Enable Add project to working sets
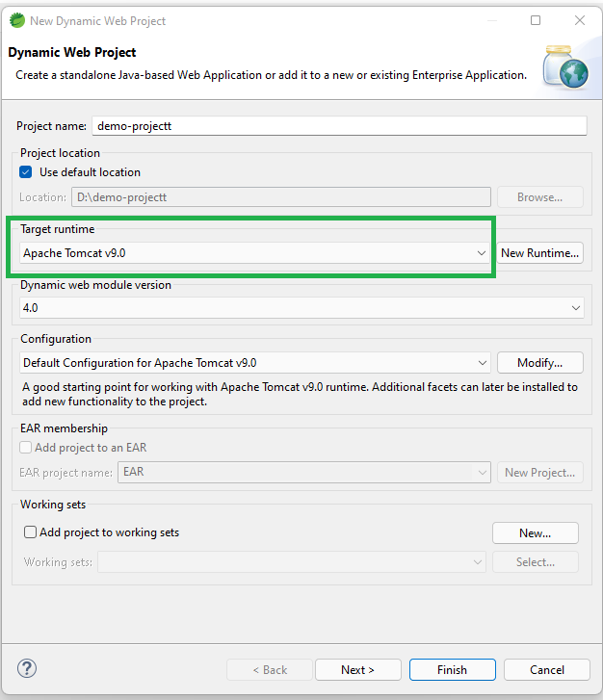This screenshot has width=603, height=700. [x=30, y=532]
